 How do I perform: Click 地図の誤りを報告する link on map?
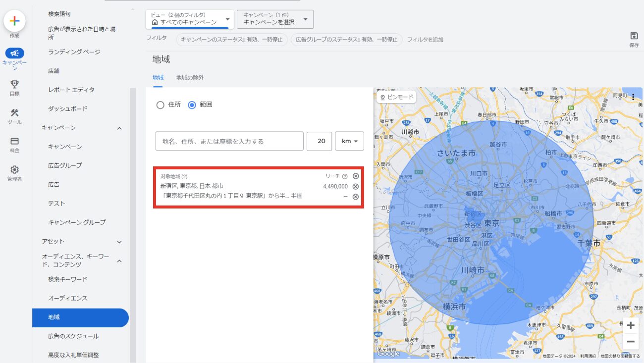coord(620,356)
